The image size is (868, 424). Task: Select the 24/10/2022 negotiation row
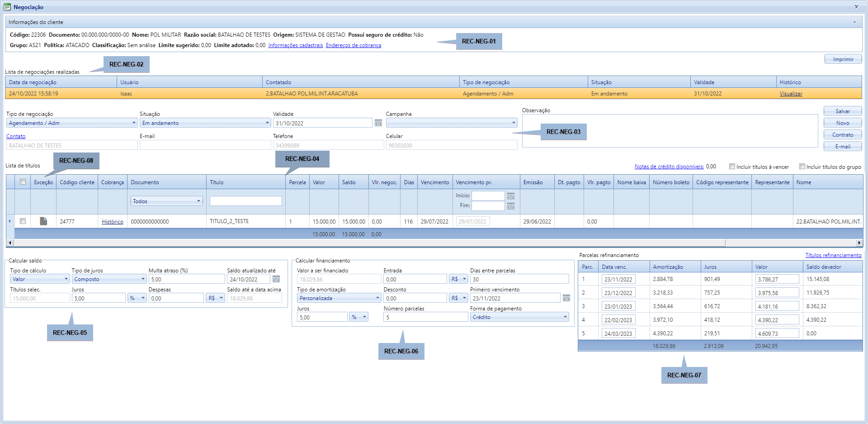click(x=434, y=94)
